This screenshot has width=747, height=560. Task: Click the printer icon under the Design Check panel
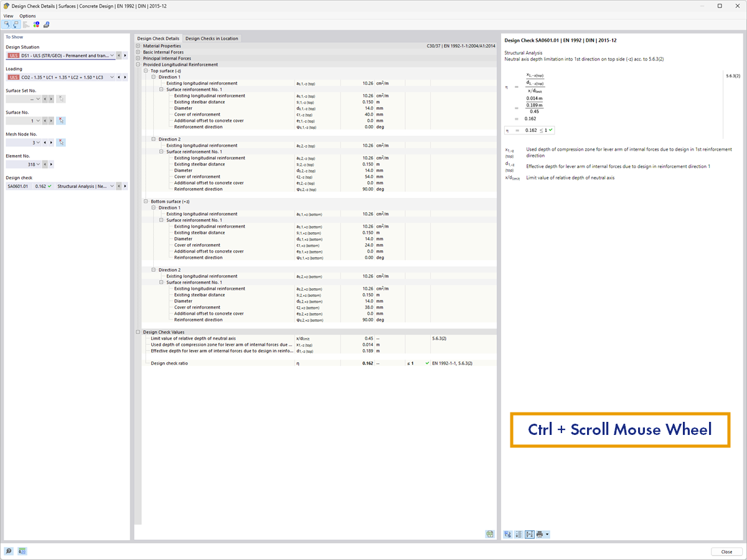(540, 534)
